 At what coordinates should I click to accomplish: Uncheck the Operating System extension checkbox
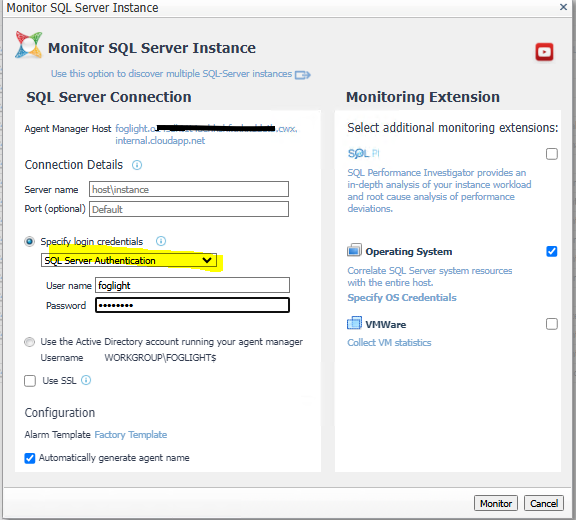click(551, 252)
